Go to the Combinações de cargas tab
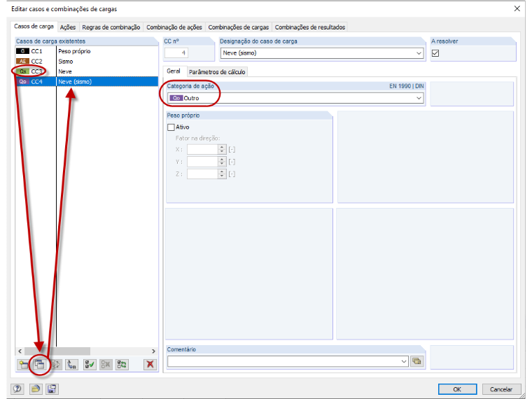The height and width of the screenshot is (399, 532). (239, 27)
